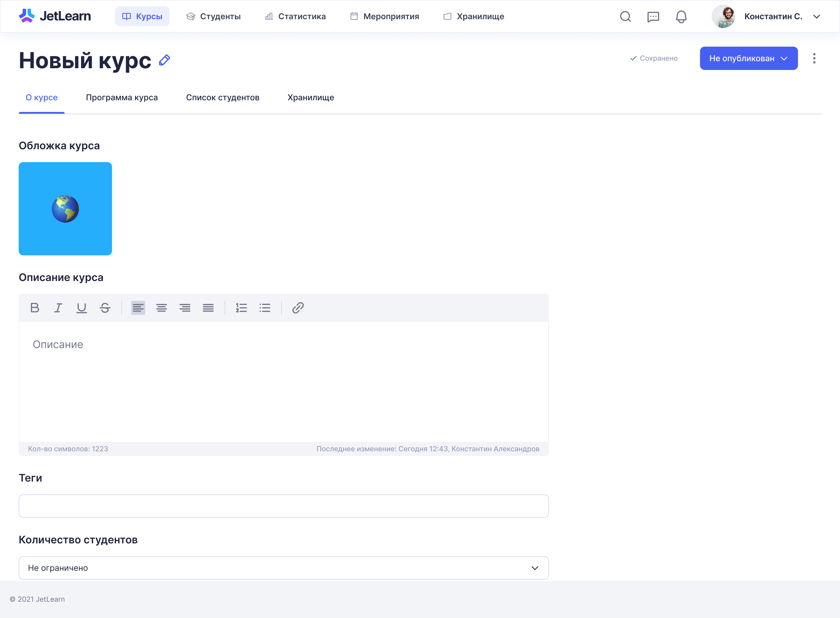Insert a hyperlink in description
Image resolution: width=840 pixels, height=618 pixels.
(298, 308)
